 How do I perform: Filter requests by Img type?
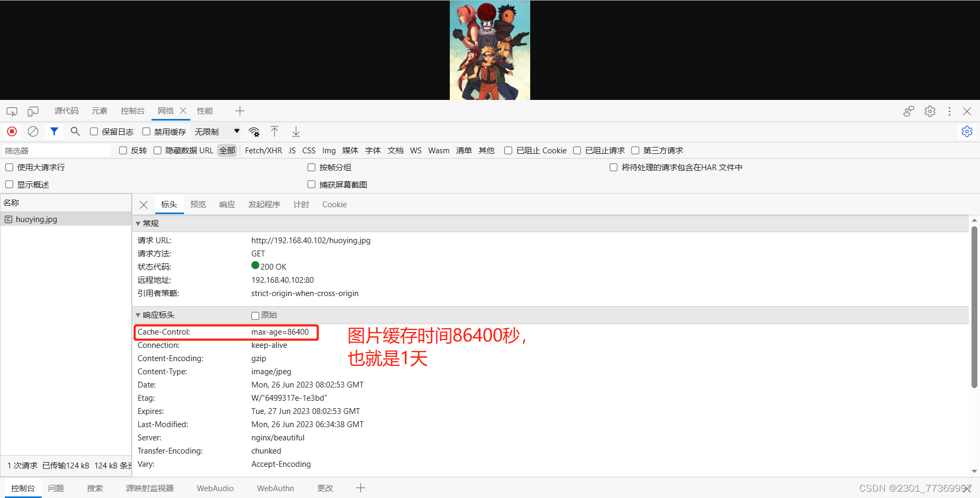tap(329, 151)
